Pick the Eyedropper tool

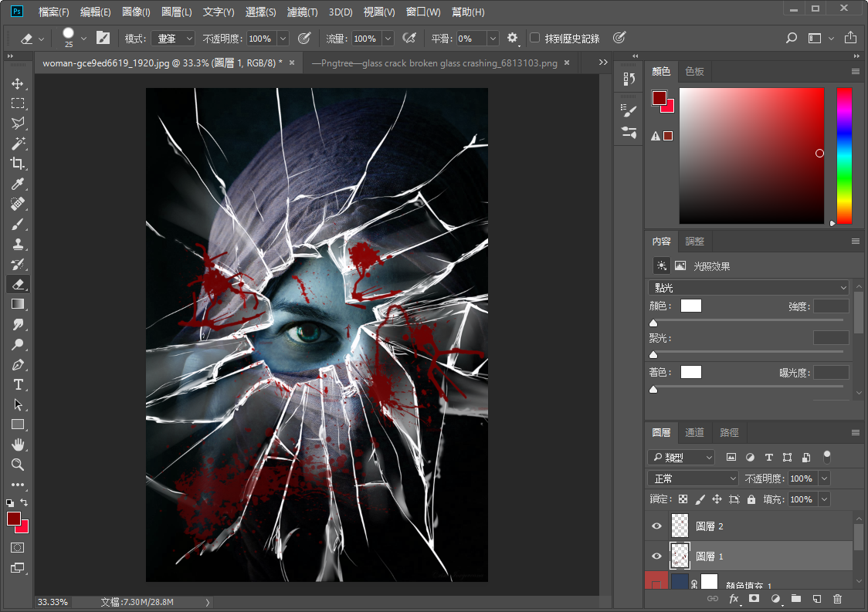tap(18, 184)
